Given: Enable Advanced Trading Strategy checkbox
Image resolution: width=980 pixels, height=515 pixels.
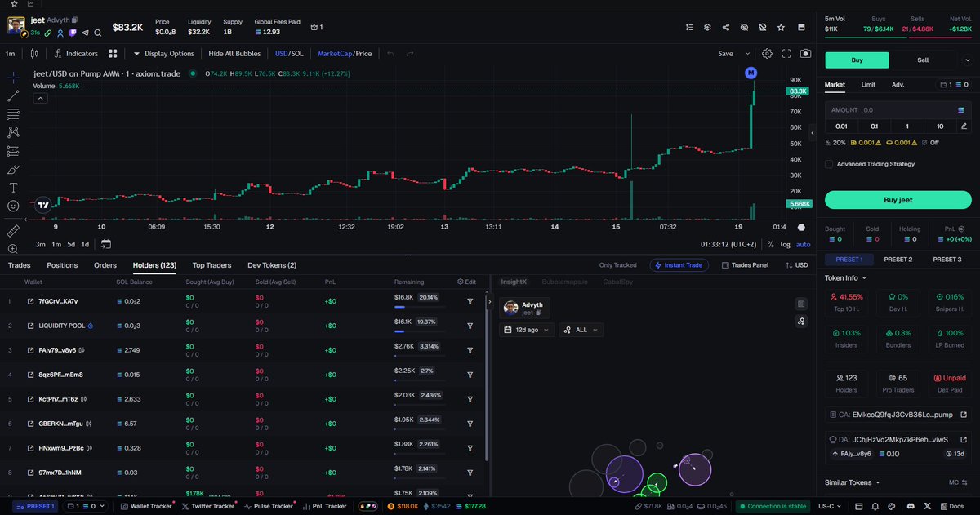Looking at the screenshot, I should coord(829,164).
